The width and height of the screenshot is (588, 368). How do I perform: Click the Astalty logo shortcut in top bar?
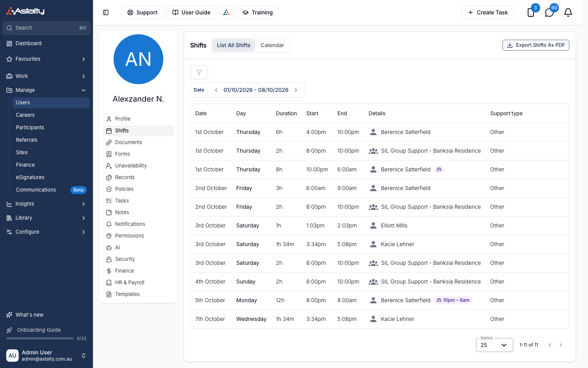(226, 12)
